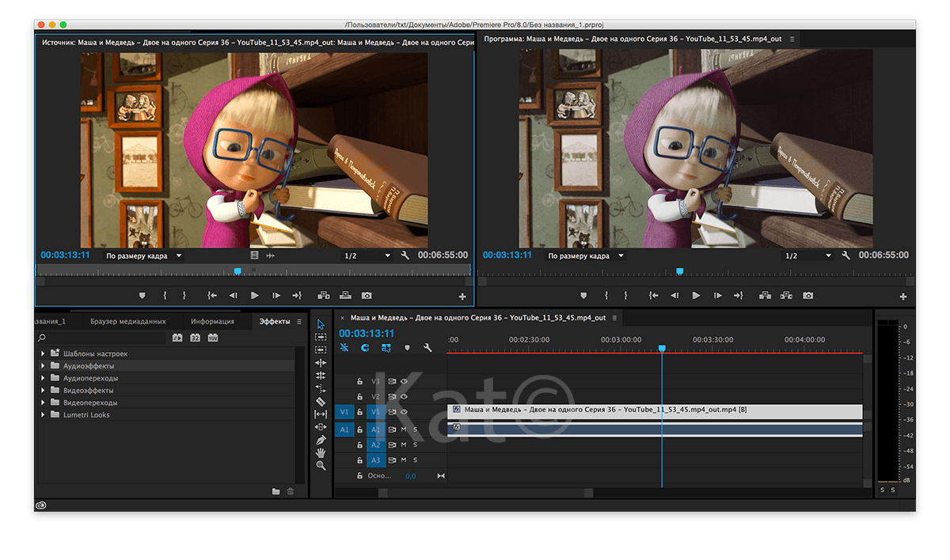Open Program monitor panel menu
The image size is (950, 560).
pos(792,39)
